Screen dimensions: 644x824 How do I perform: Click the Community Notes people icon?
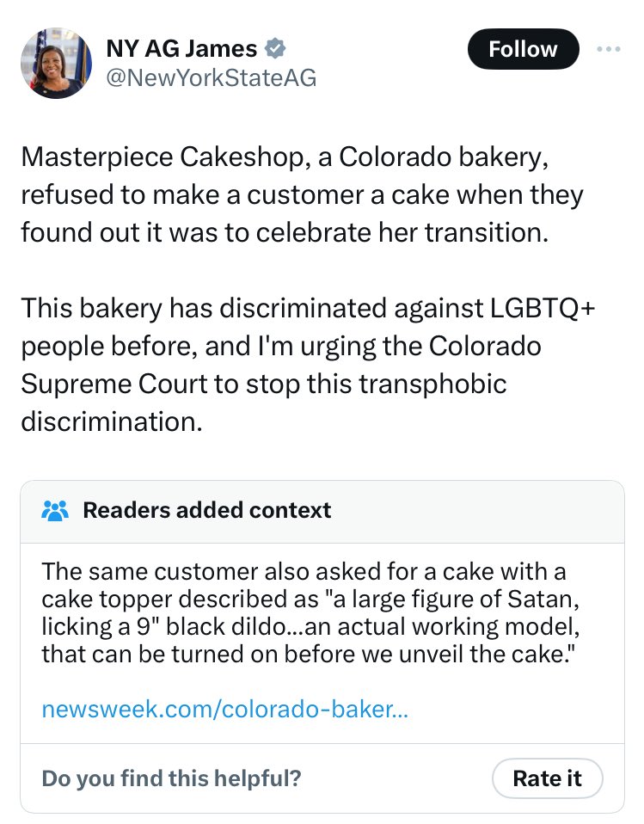55,510
